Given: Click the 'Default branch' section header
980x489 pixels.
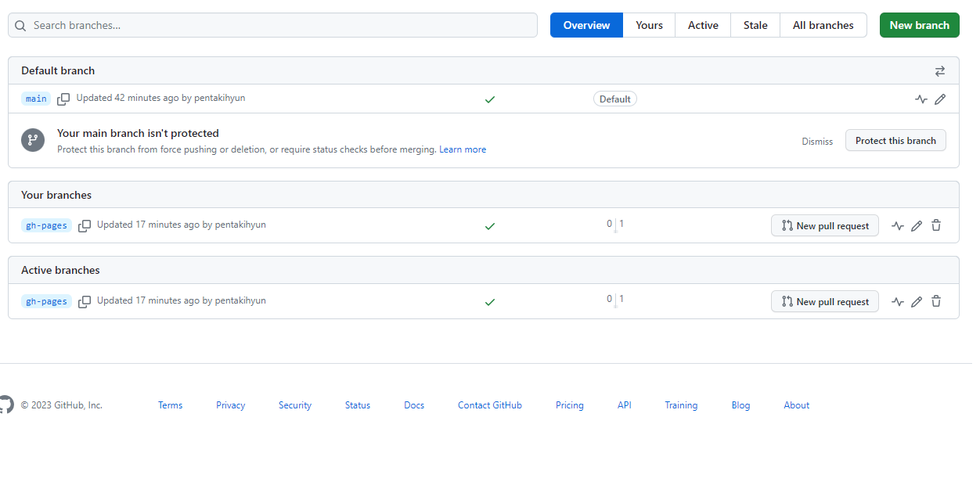Looking at the screenshot, I should [x=58, y=70].
